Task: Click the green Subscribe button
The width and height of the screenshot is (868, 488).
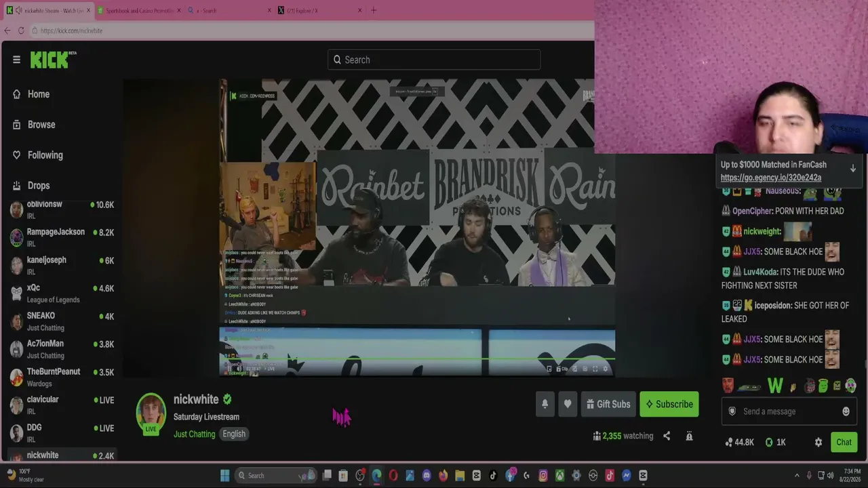Action: (x=669, y=404)
